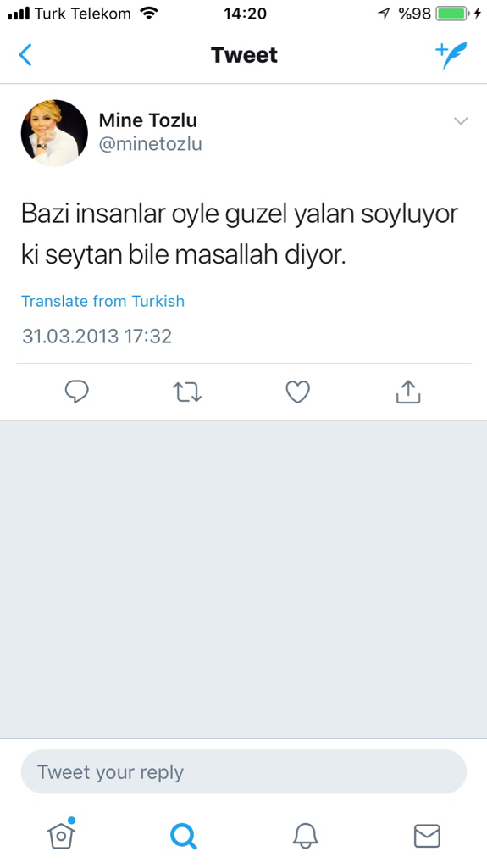Image resolution: width=487 pixels, height=868 pixels.
Task: Open the Search tab magnifier icon
Action: pyautogui.click(x=183, y=836)
